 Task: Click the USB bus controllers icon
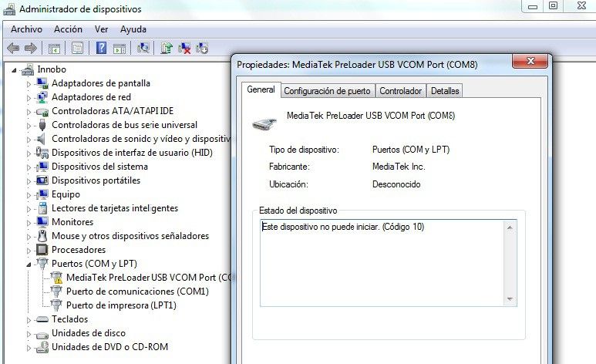pos(42,125)
